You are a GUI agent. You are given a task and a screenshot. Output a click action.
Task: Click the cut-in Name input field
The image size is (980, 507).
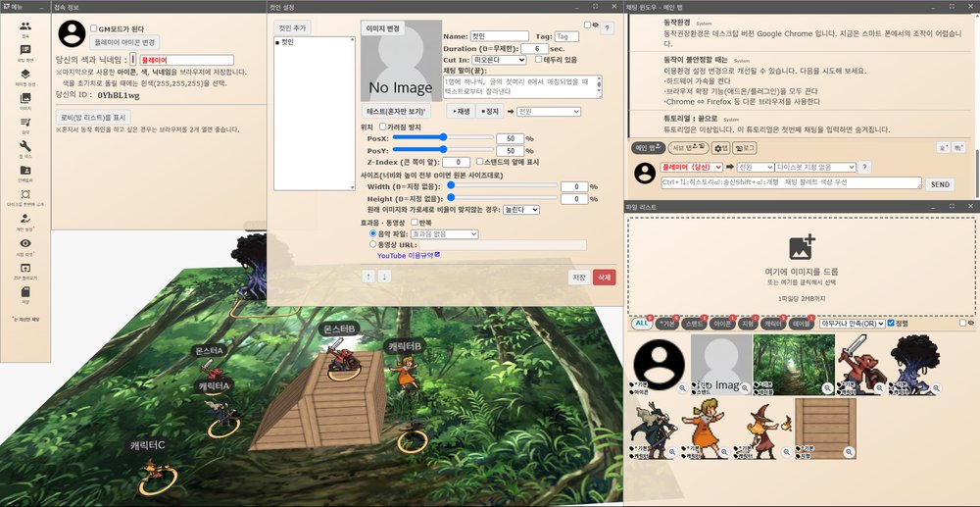500,36
